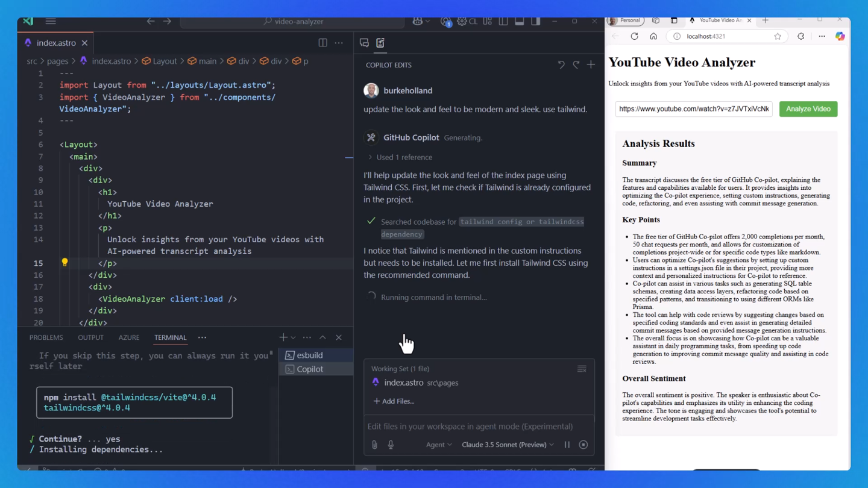Close the terminal panel
The height and width of the screenshot is (488, 868).
[x=339, y=337]
